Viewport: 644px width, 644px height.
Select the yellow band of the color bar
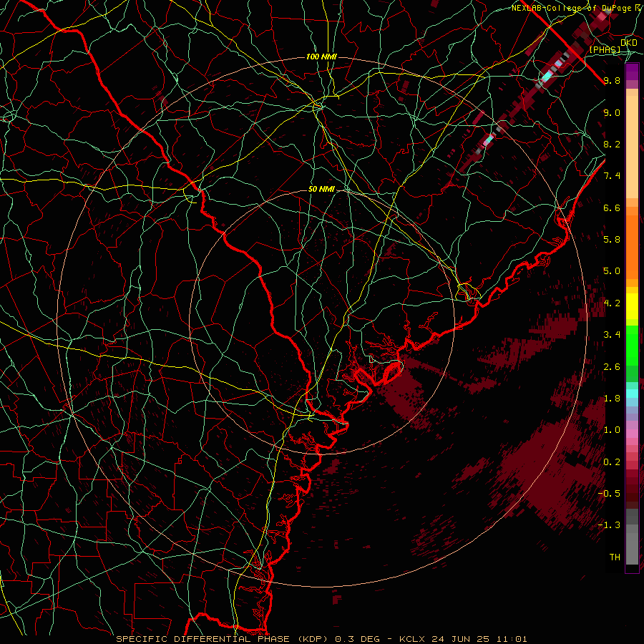[632, 306]
